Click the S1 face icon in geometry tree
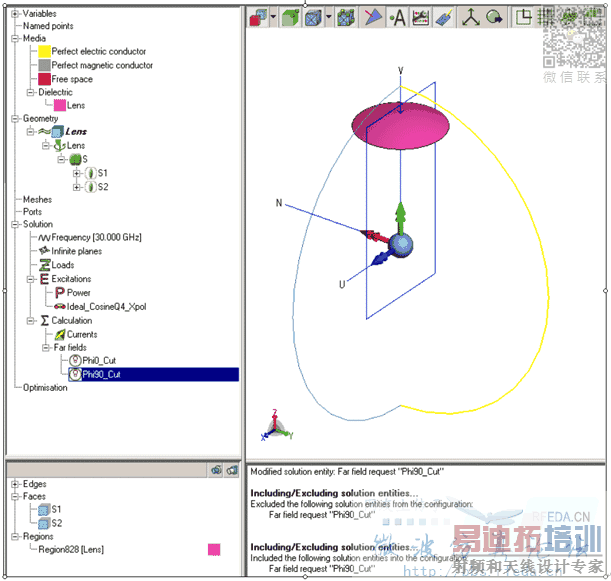The width and height of the screenshot is (611, 581). [x=90, y=173]
